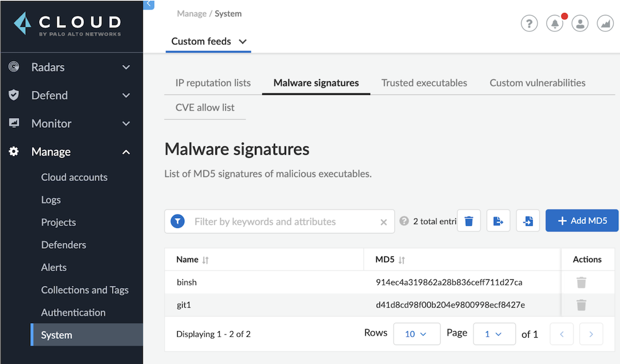The height and width of the screenshot is (364, 620).
Task: Click the import file icon
Action: 528,221
